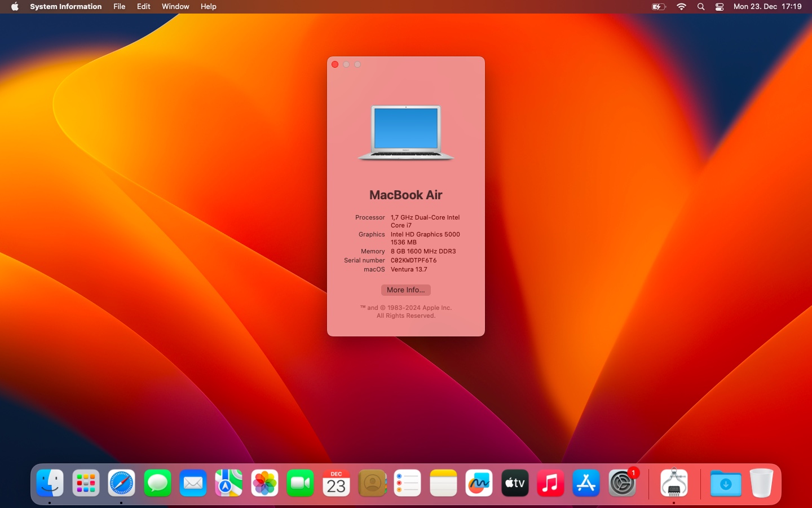Click the date and time clock

point(767,7)
